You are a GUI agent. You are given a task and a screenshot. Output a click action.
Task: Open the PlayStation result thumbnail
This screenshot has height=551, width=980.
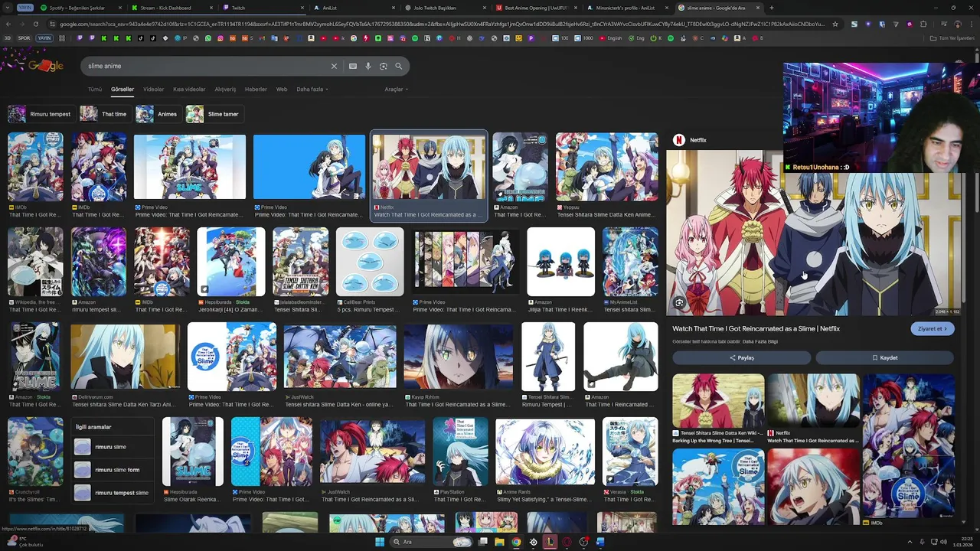click(x=460, y=452)
